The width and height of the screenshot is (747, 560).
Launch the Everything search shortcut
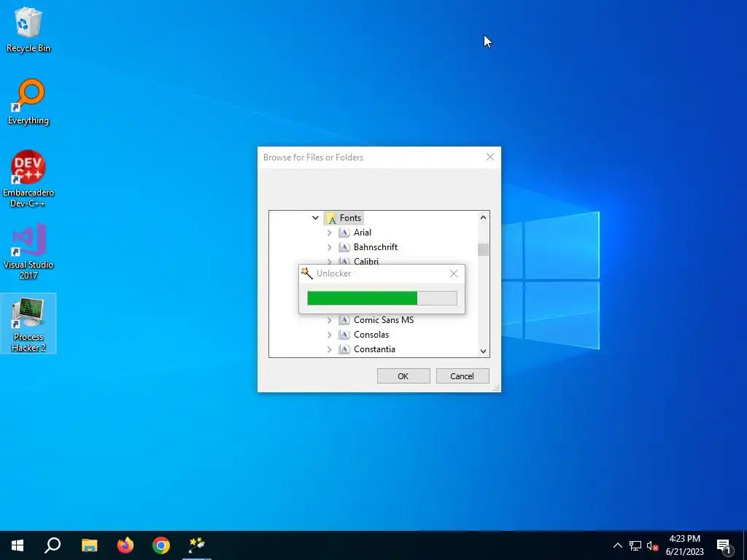click(x=28, y=102)
